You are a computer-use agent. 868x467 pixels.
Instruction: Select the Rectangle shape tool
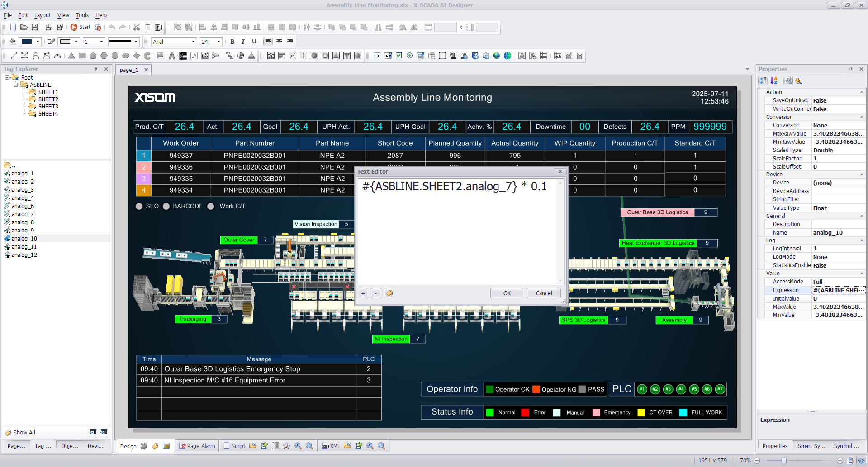82,56
